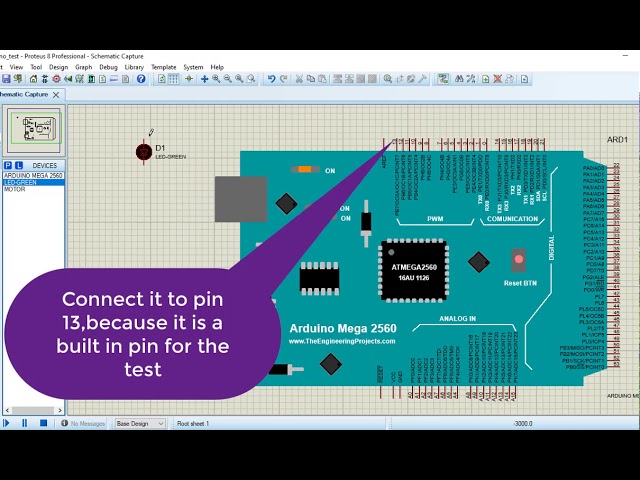The width and height of the screenshot is (640, 480).
Task: Select the Schematic Capture tab
Action: click(24, 94)
